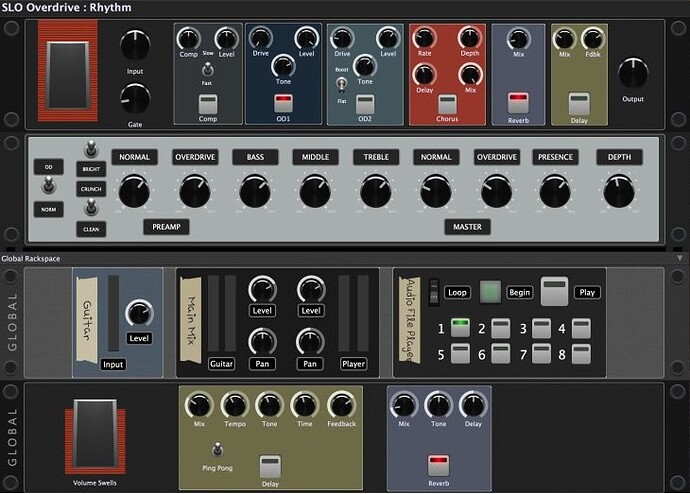Click the Comp knob on compressor pedal
The height and width of the screenshot is (494, 690).
click(x=189, y=38)
